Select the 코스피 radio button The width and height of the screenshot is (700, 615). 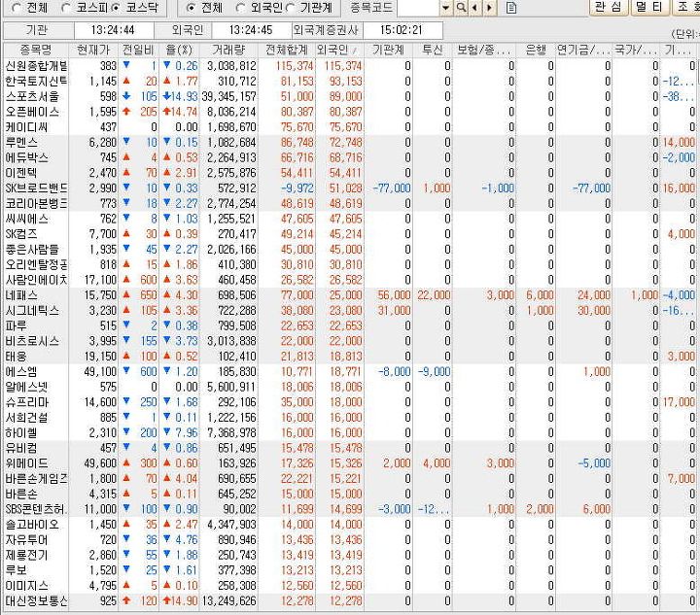pyautogui.click(x=66, y=8)
